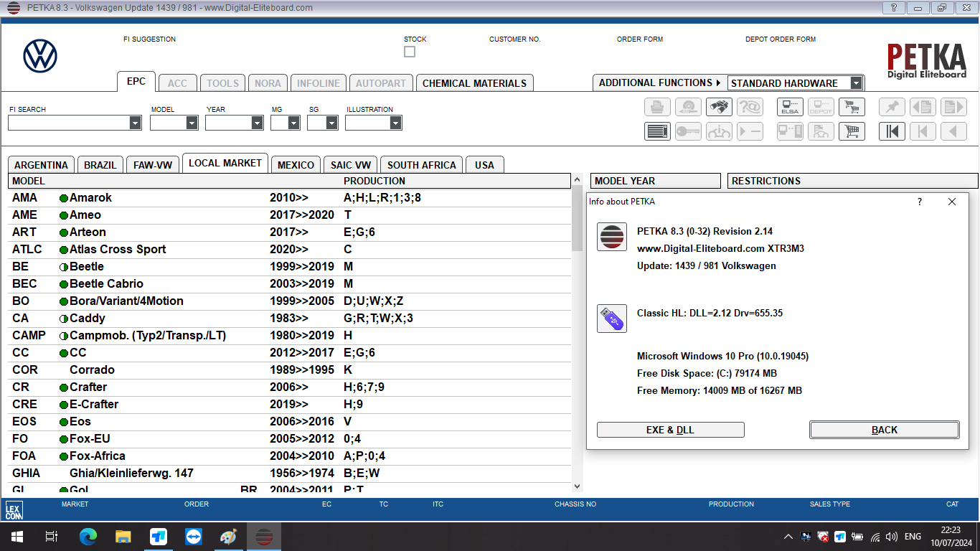Open the ILLUSTRATION dropdown
Image resolution: width=980 pixels, height=551 pixels.
tap(395, 123)
